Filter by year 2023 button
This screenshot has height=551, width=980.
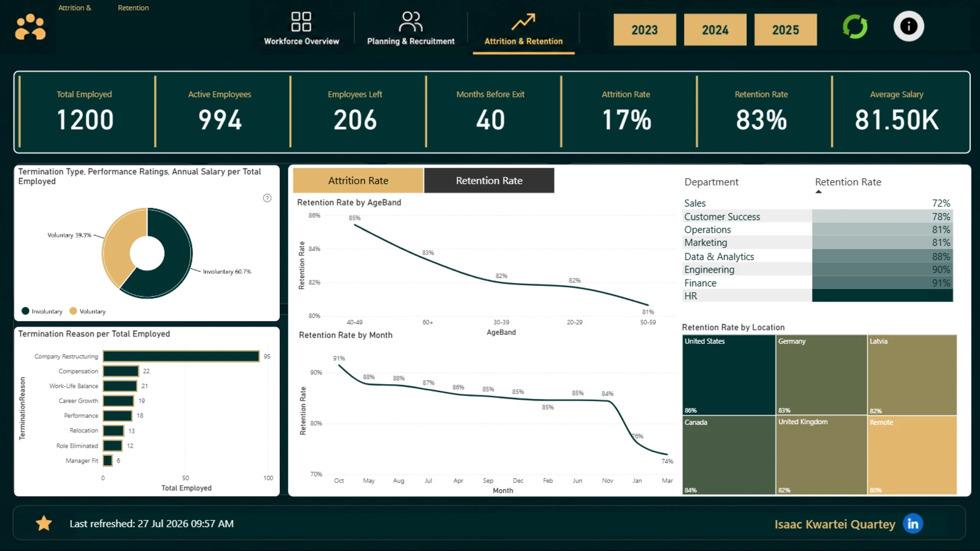coord(645,30)
